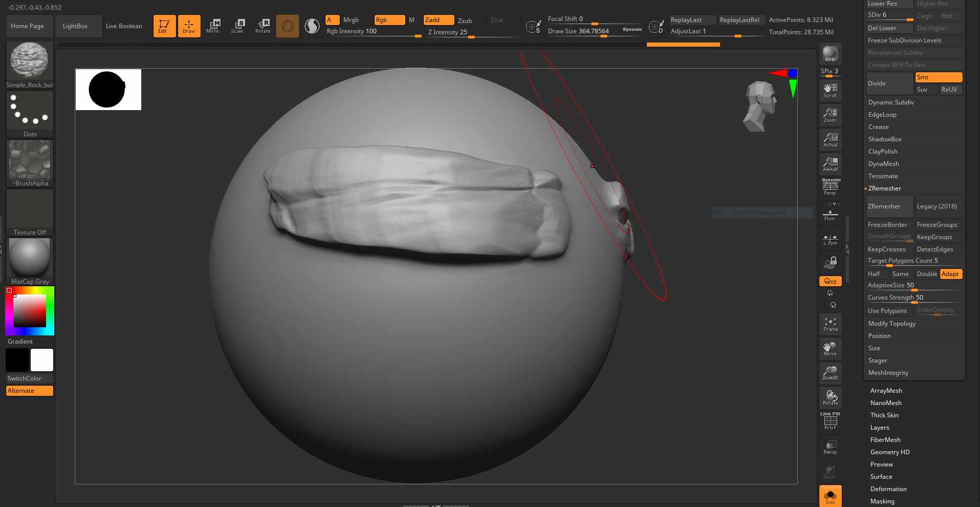Click the Frame mesh icon
980x507 pixels.
click(x=830, y=324)
